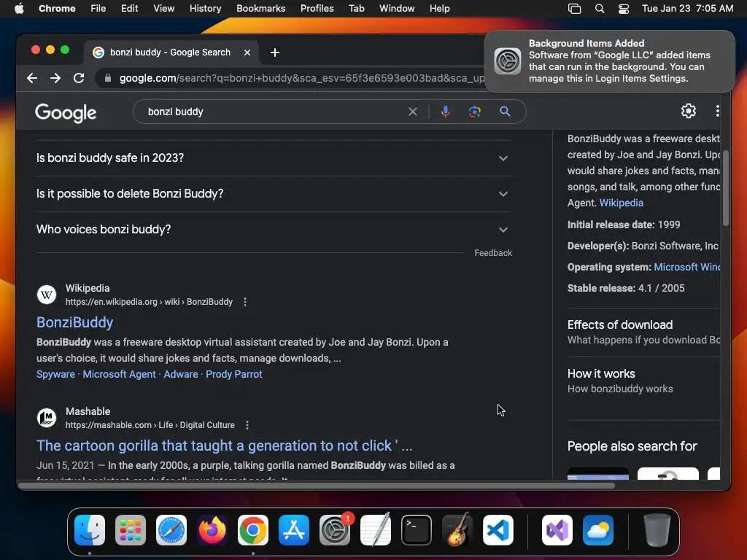
Task: Start voice search with the microphone icon
Action: click(446, 112)
